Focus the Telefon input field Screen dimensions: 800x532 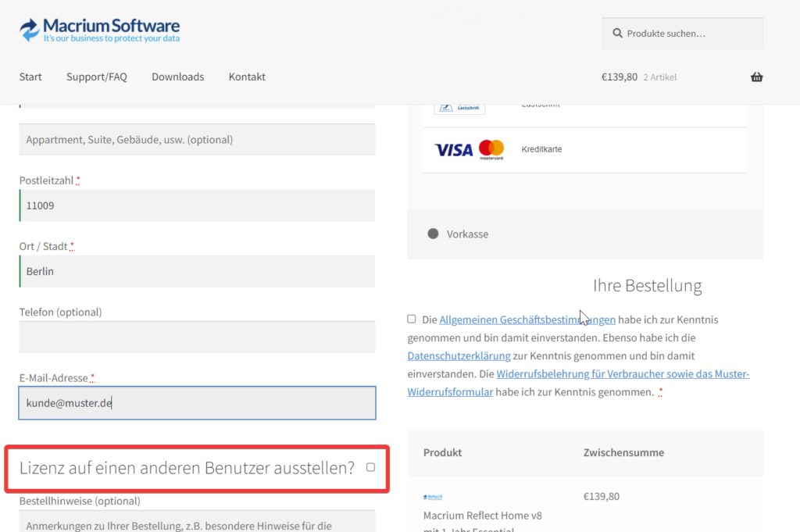pyautogui.click(x=197, y=337)
